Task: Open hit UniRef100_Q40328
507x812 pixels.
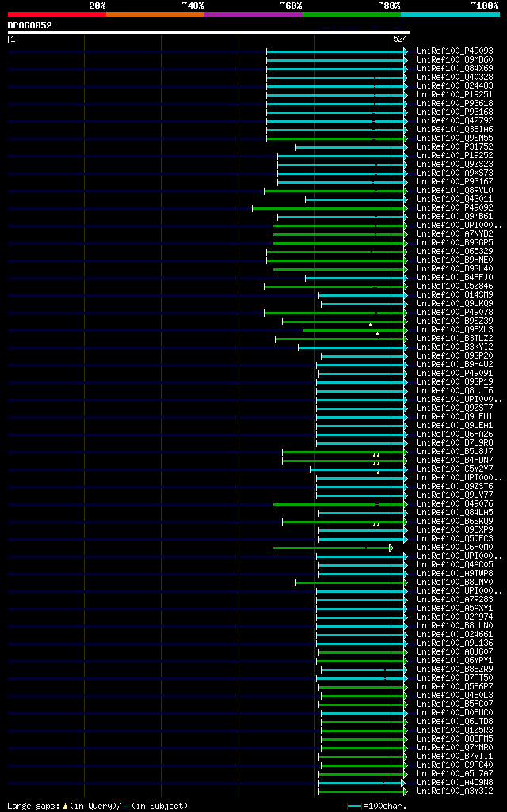Action: [x=456, y=77]
